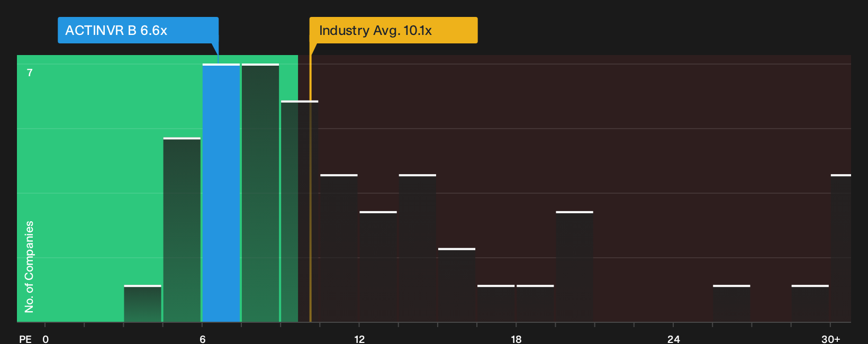Click the x-axis label 24
The width and height of the screenshot is (868, 344).
coord(673,339)
